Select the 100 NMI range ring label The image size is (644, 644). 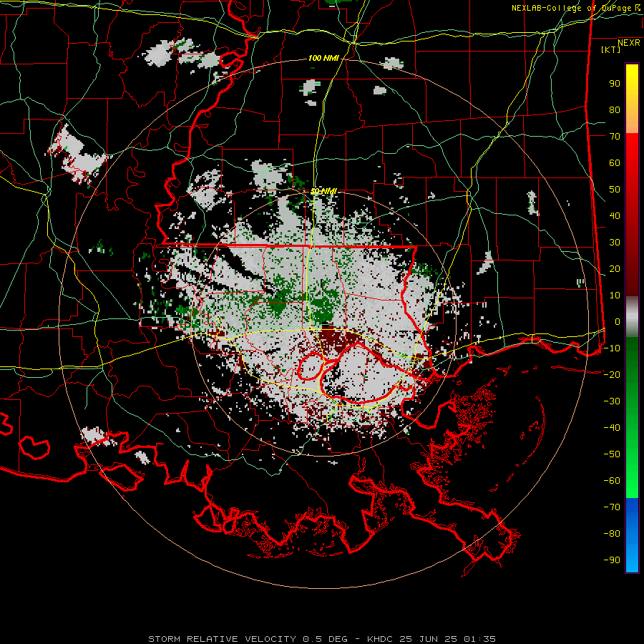tap(323, 59)
